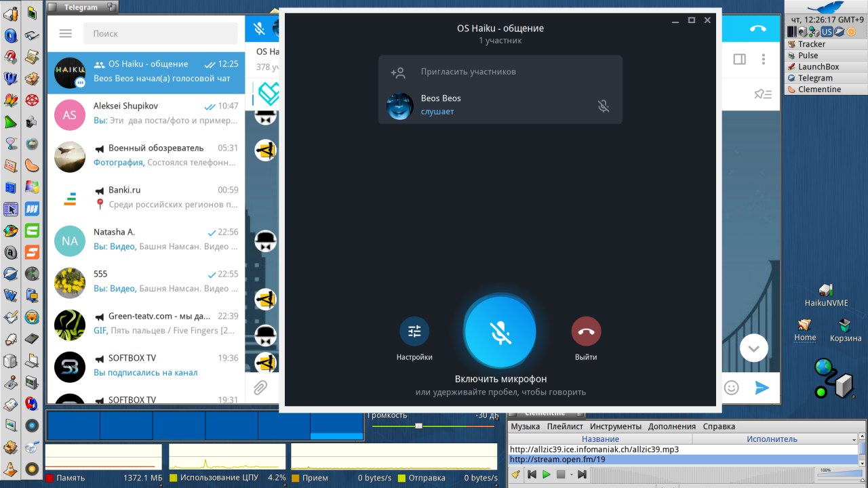Open the Banki.ru channel
The width and height of the screenshot is (868, 488).
pos(146,199)
